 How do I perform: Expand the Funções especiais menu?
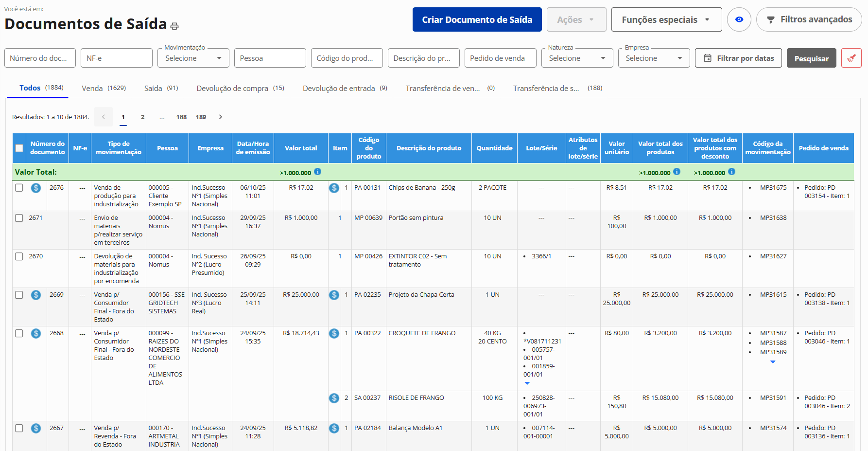click(666, 20)
